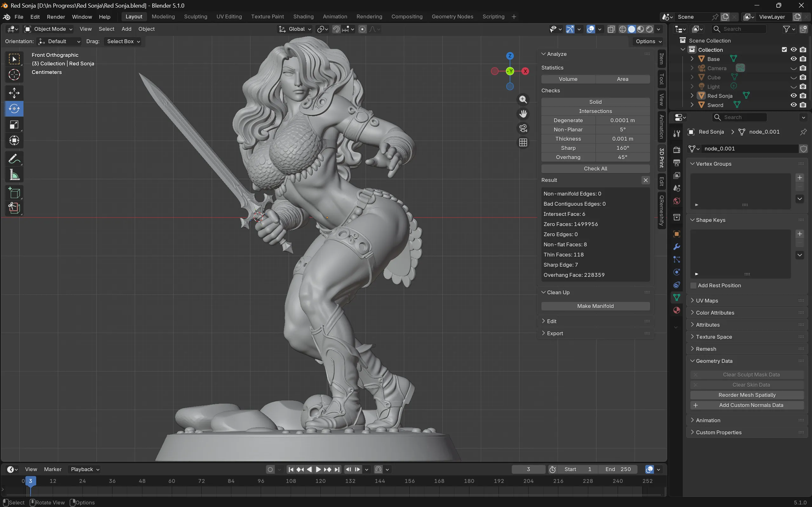
Task: Activate the Rotate tool
Action: click(14, 109)
